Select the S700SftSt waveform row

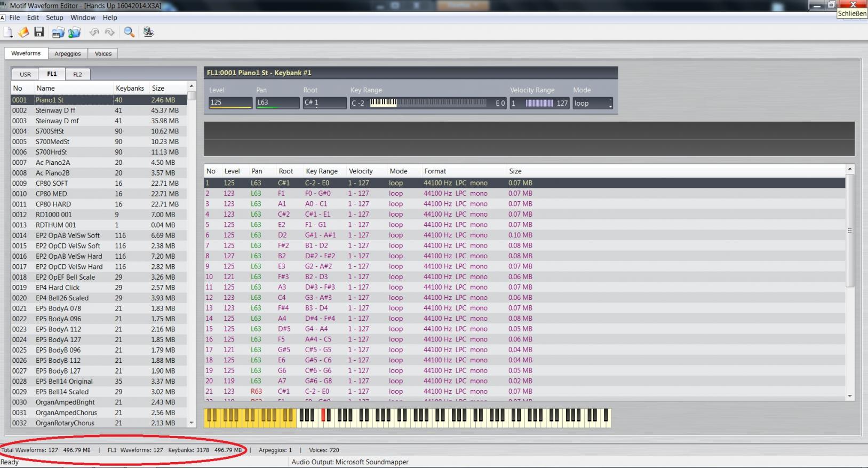[99, 131]
